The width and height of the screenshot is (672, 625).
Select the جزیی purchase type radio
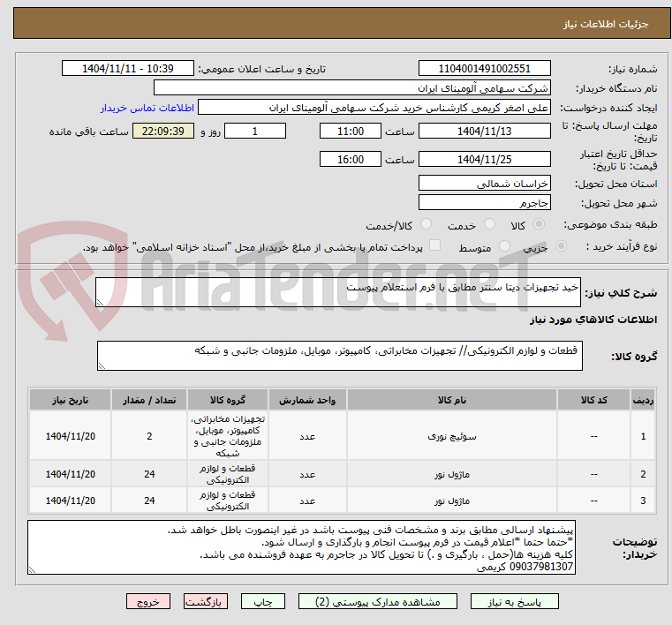coord(561,246)
